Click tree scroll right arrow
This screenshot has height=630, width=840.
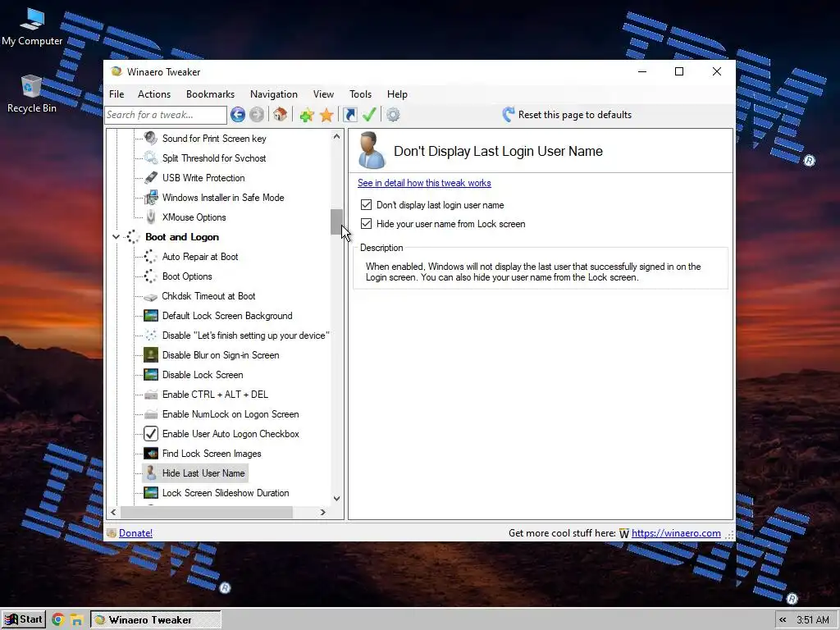pos(323,512)
